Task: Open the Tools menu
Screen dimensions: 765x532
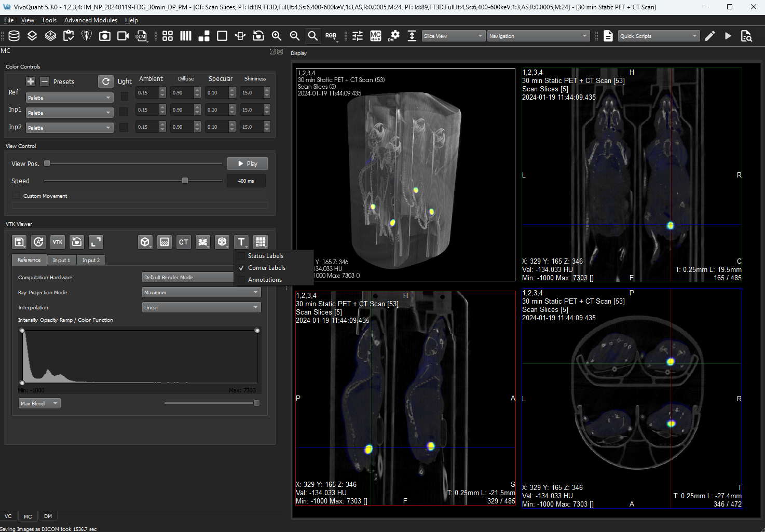Action: (49, 20)
